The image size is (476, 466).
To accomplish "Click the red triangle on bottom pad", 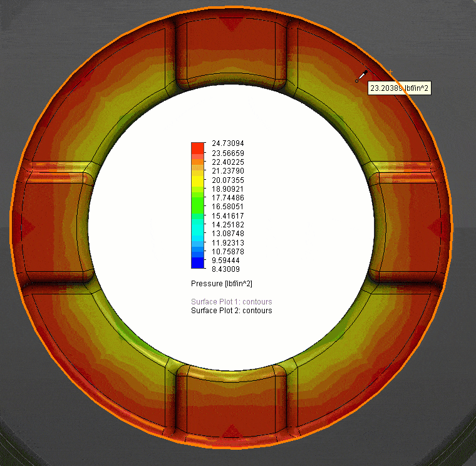I will [x=232, y=431].
